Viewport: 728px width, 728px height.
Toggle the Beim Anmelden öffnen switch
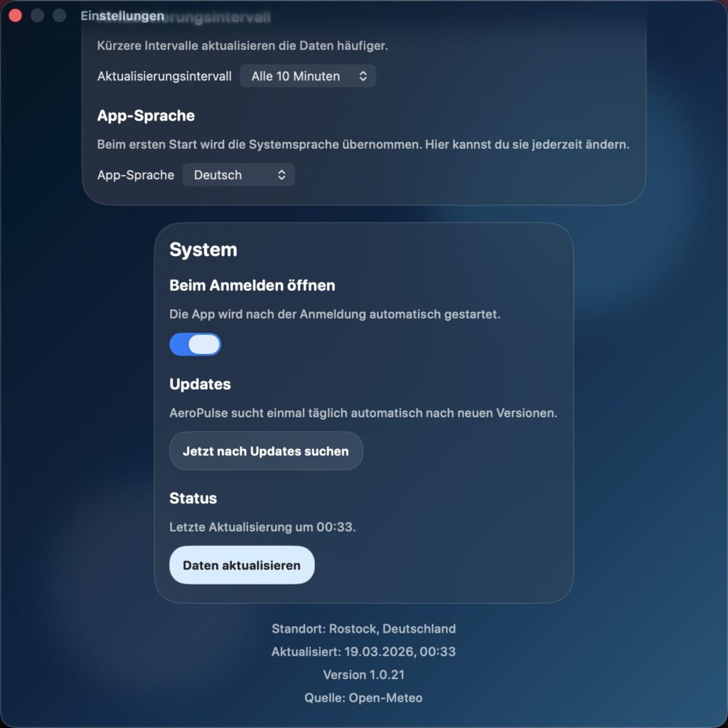click(x=195, y=344)
